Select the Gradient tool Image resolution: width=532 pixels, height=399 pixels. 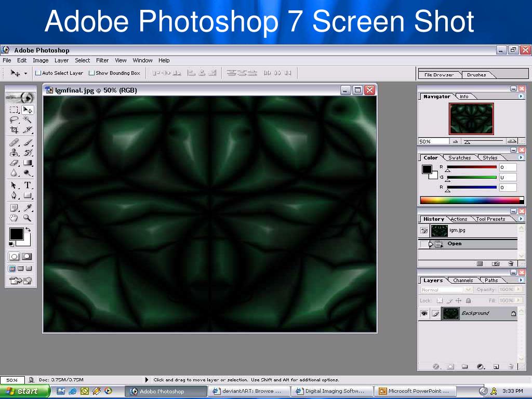28,163
